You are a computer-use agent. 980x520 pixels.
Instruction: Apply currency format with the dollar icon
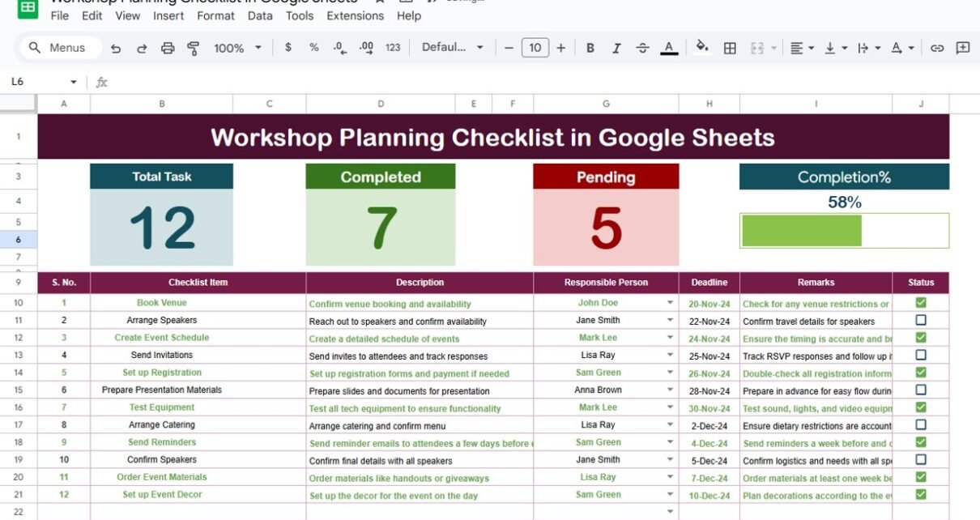[x=288, y=48]
